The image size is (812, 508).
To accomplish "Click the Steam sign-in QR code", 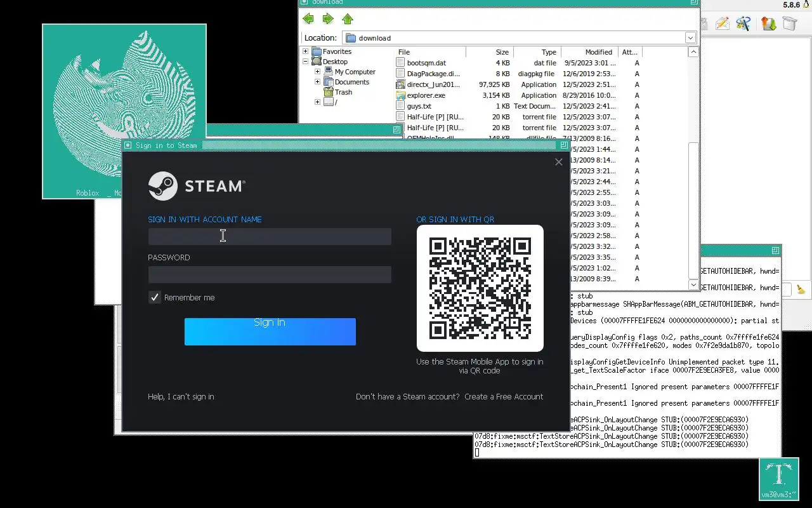I will tap(480, 288).
